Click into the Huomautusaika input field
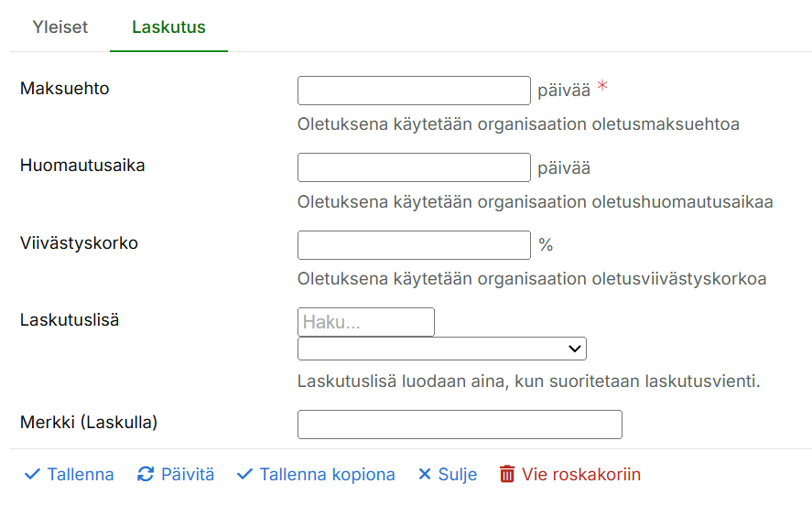This screenshot has width=812, height=505. [414, 167]
